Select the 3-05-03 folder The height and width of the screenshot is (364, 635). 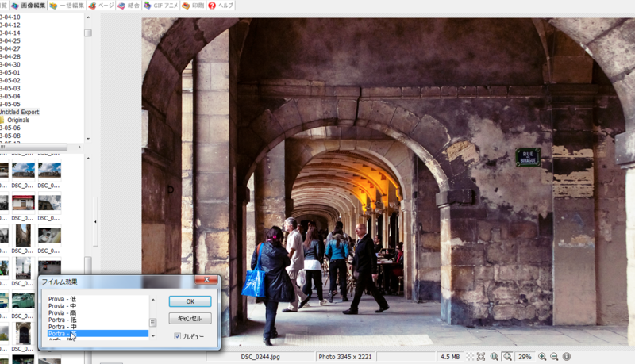click(10, 88)
